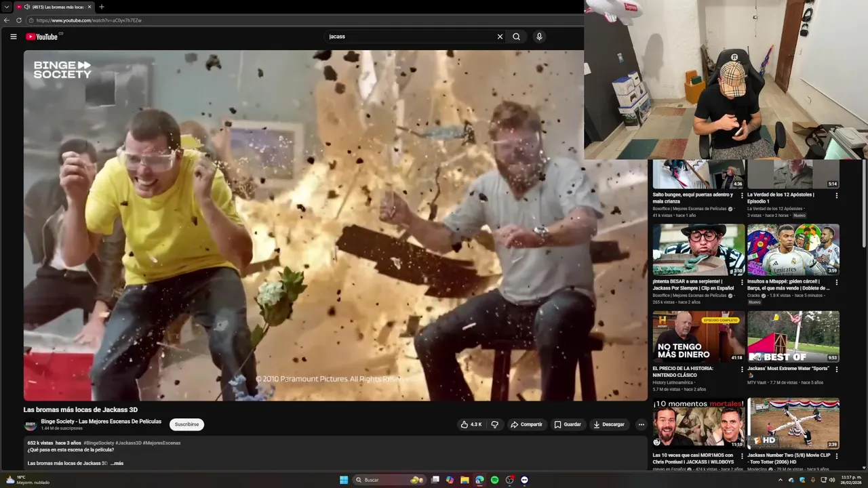The height and width of the screenshot is (488, 868).
Task: Open the NO TENGO MÁS DINERO thumbnail
Action: click(x=698, y=336)
